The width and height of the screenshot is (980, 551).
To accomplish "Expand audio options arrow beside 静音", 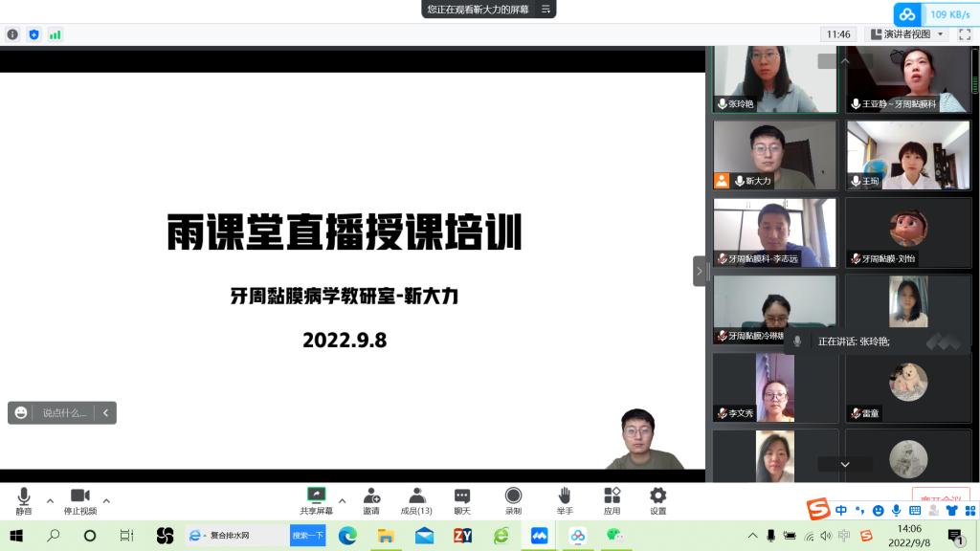I will (x=50, y=500).
